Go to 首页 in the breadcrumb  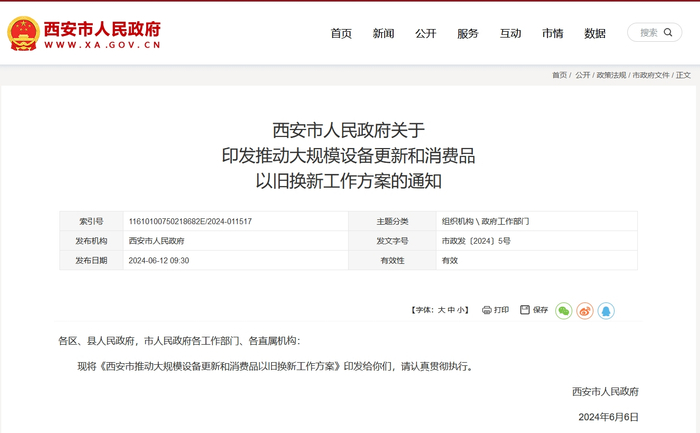tap(559, 75)
